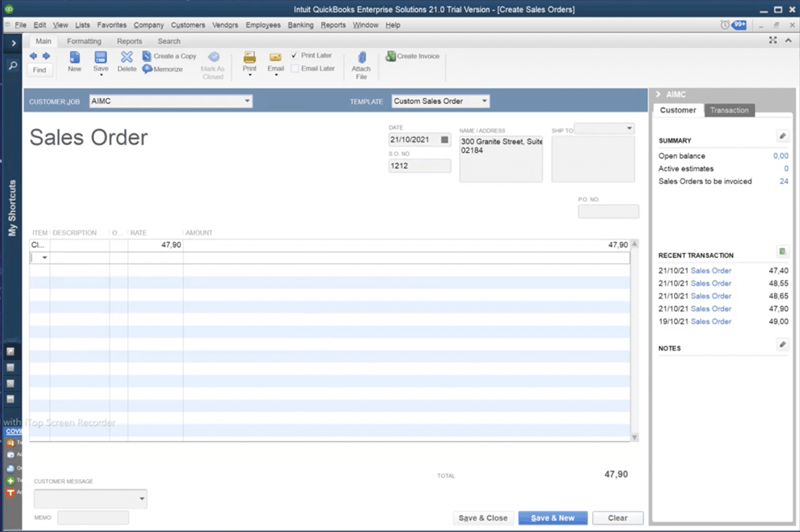
Task: Open Sales Order link for 49,00
Action: (x=711, y=321)
